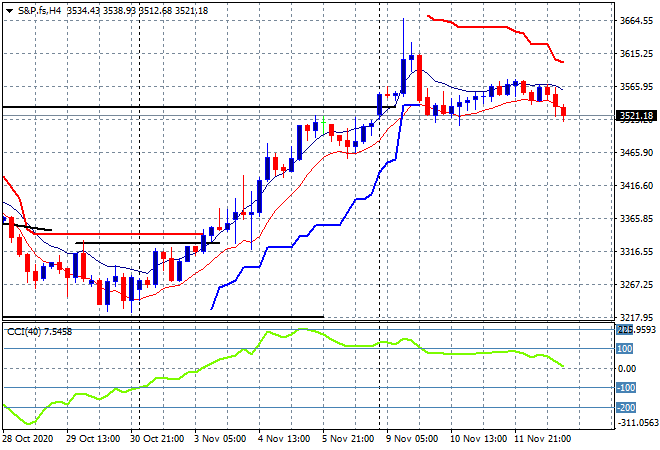The width and height of the screenshot is (660, 450).
Task: Click the 3365.85 price axis label
Action: [x=636, y=218]
